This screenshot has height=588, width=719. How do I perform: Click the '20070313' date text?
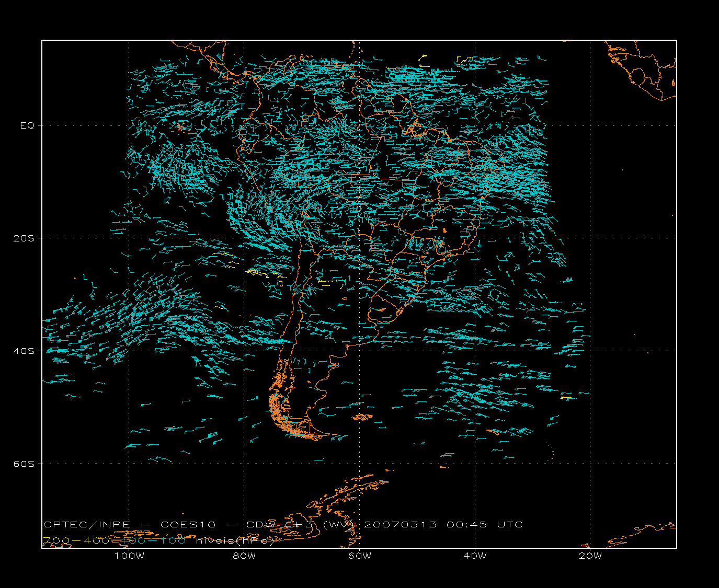pos(401,525)
